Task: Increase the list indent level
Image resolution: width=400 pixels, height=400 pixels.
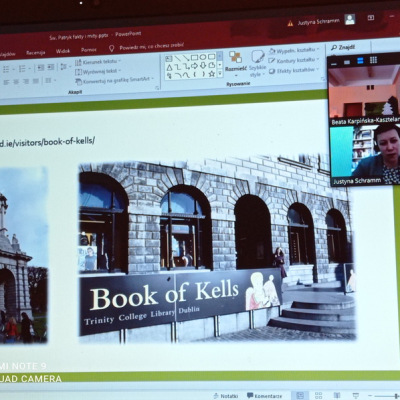Action: [51, 67]
